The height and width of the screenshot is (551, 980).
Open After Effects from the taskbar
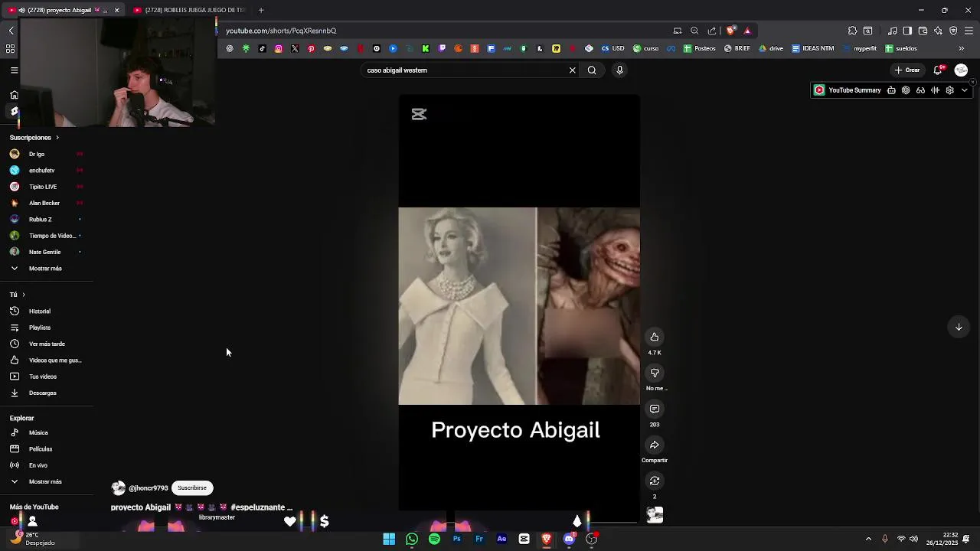coord(501,539)
